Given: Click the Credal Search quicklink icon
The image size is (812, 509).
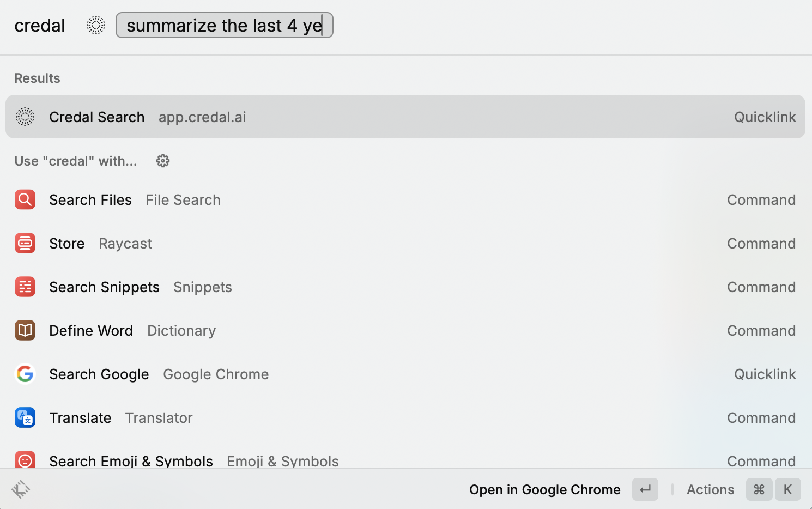Looking at the screenshot, I should (25, 117).
